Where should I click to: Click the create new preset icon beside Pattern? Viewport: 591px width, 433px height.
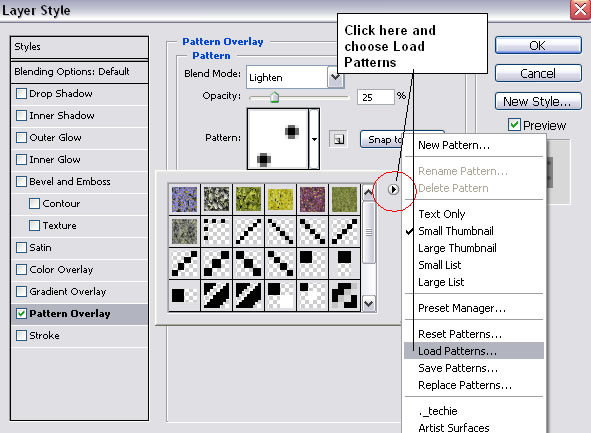click(338, 139)
